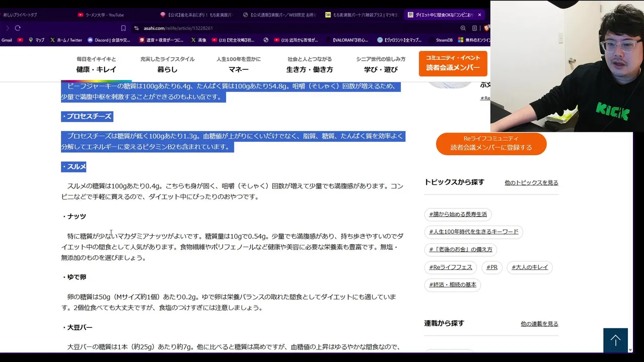Click the ・ゆで卵 heading text

tap(74, 277)
